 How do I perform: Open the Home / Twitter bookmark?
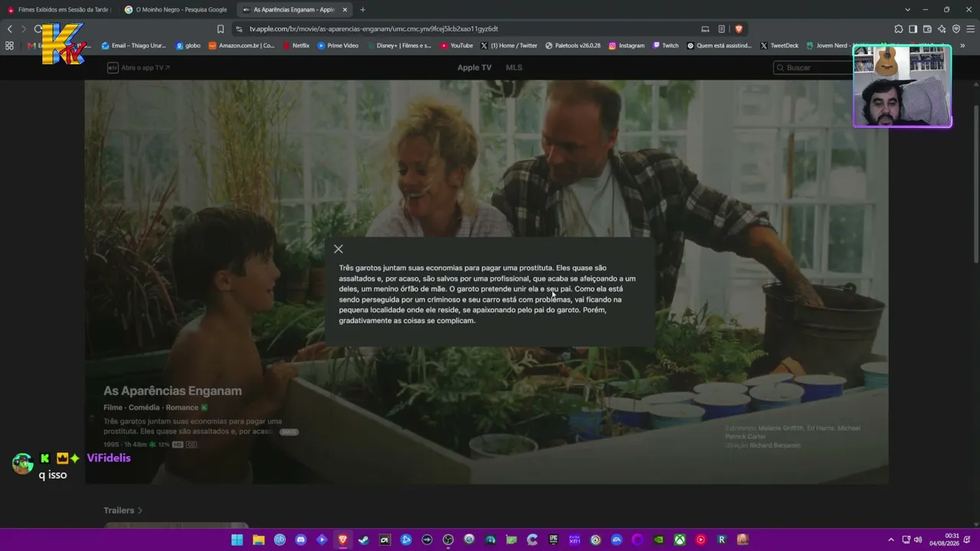pyautogui.click(x=509, y=46)
